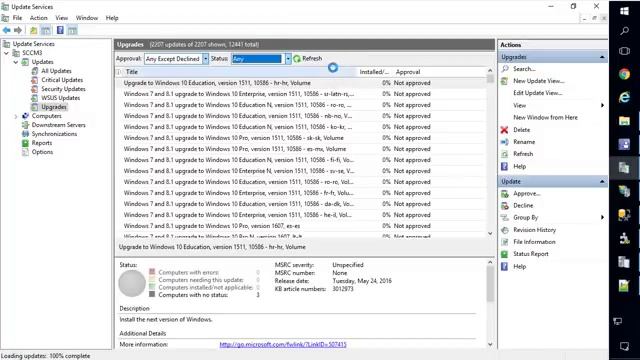Expand the Group By submenu arrow
The width and height of the screenshot is (640, 360).
602,218
